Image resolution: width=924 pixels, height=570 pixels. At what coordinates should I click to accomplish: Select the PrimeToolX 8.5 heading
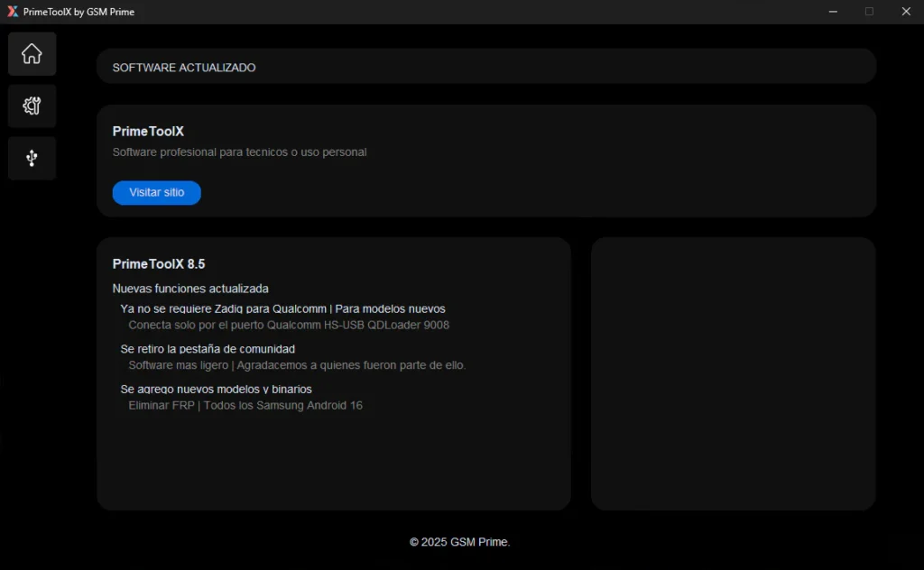point(159,264)
